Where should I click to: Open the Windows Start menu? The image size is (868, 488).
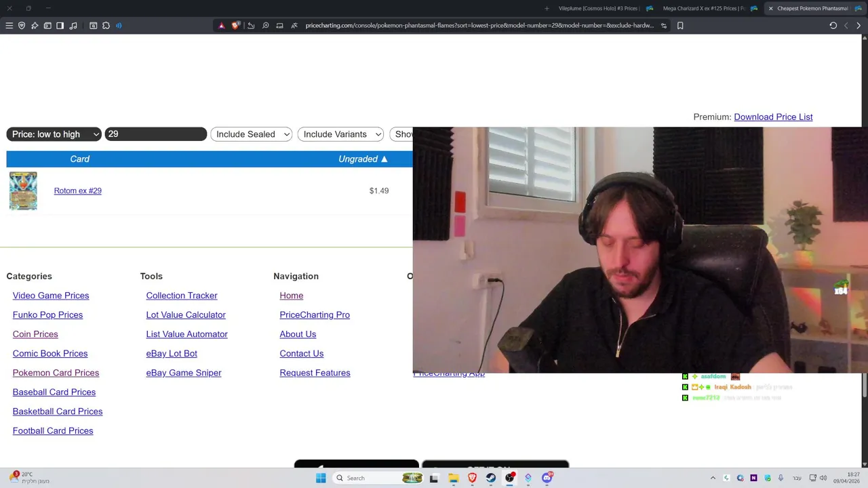pyautogui.click(x=321, y=478)
